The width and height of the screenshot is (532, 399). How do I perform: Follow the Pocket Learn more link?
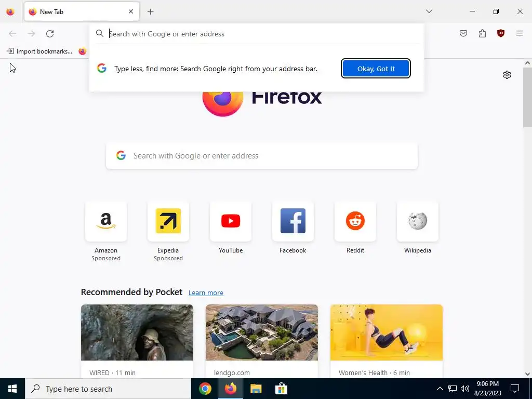[x=206, y=293]
